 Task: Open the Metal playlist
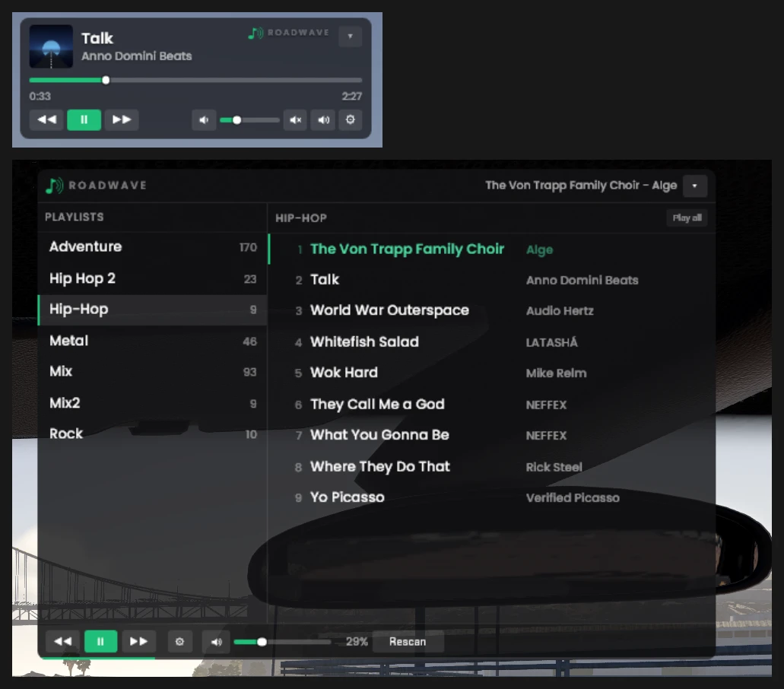pos(153,341)
